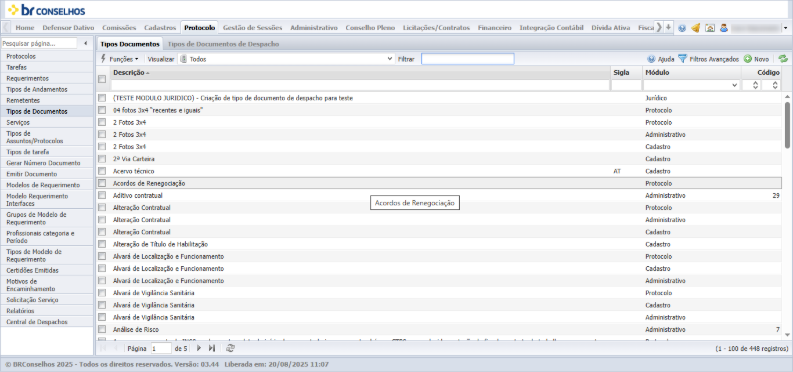Collapse the sidebar with the left arrow
Screen dimensions: 793x372
pos(85,43)
